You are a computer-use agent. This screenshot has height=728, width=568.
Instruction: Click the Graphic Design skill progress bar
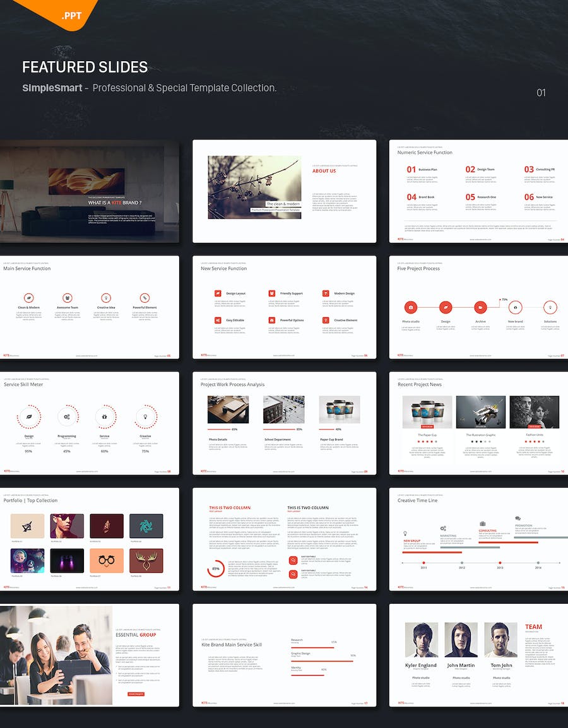(x=322, y=660)
